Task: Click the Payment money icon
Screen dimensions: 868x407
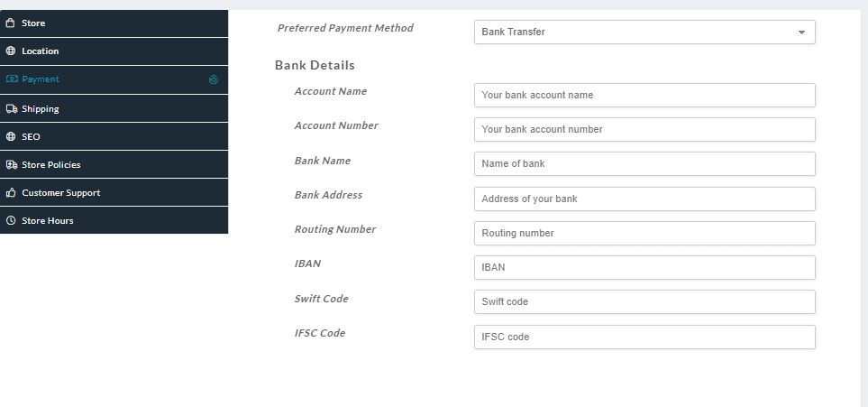Action: pyautogui.click(x=12, y=79)
